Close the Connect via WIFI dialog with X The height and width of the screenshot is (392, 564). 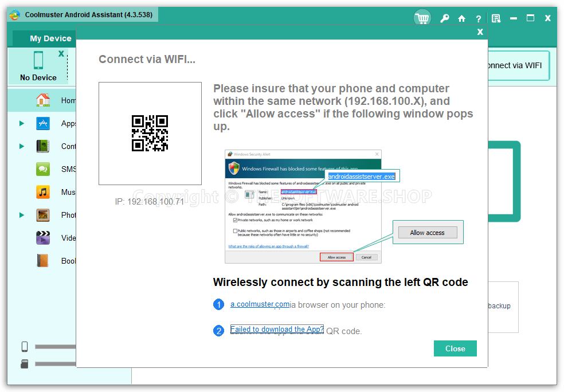coord(480,32)
